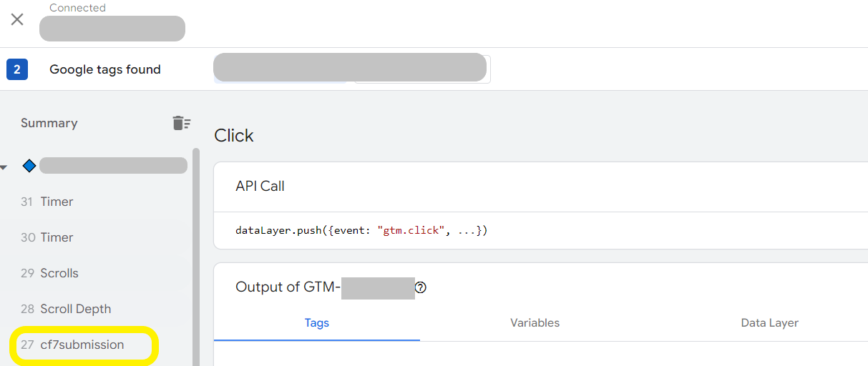
Task: Clear the summary event list
Action: [x=182, y=123]
